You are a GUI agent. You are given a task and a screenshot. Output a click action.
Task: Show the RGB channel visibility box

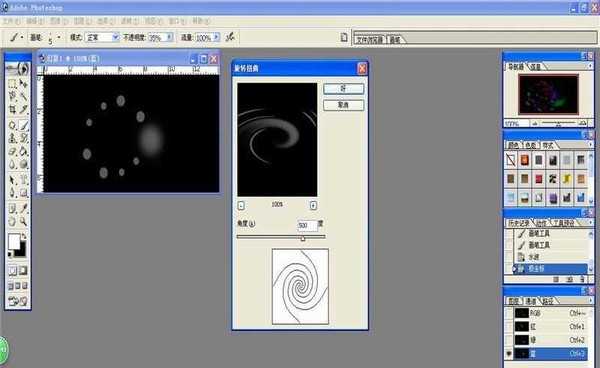point(509,313)
